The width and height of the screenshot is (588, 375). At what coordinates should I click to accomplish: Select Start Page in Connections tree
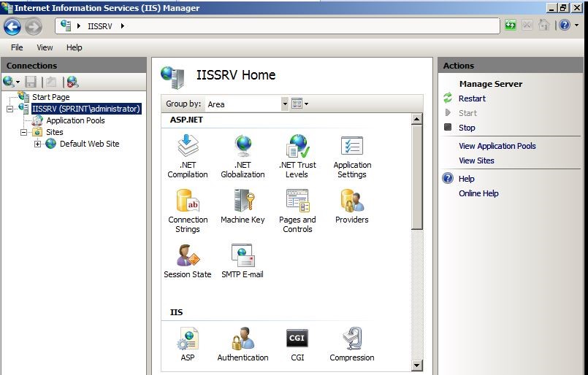tap(50, 97)
